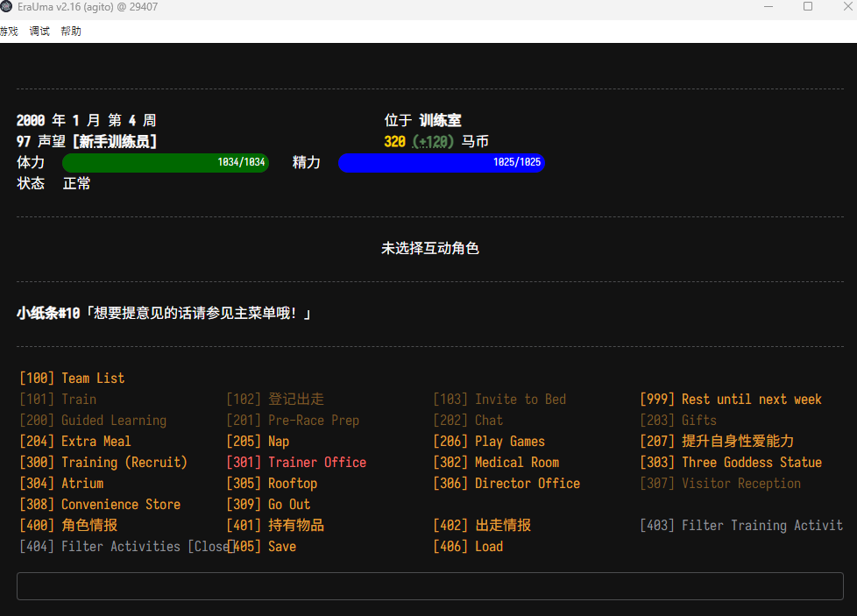The height and width of the screenshot is (616, 857).
Task: Open the 调试 menu
Action: [39, 32]
